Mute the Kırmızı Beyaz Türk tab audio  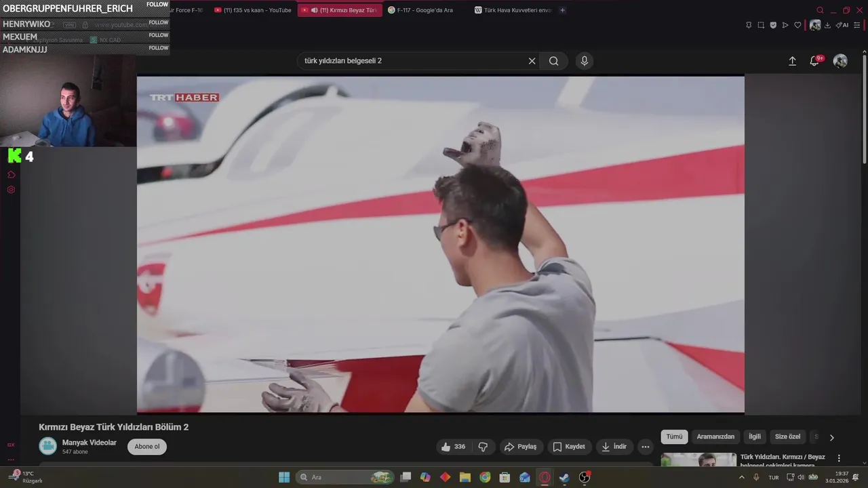[x=315, y=10]
